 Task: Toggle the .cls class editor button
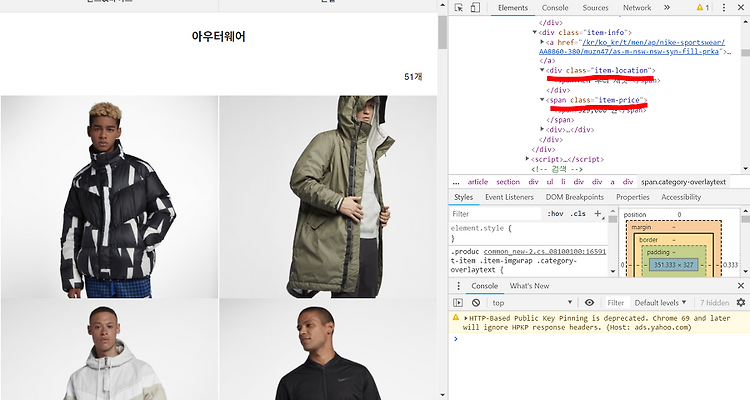click(578, 214)
